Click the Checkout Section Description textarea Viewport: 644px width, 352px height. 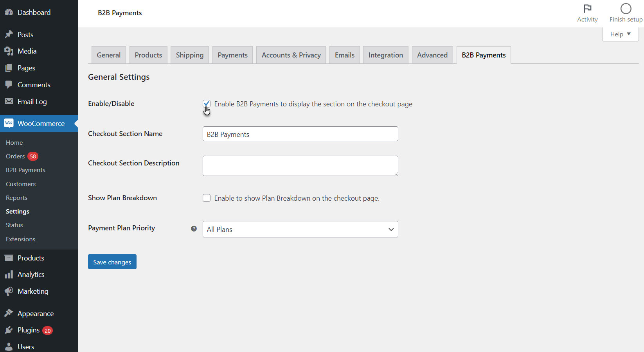[300, 166]
